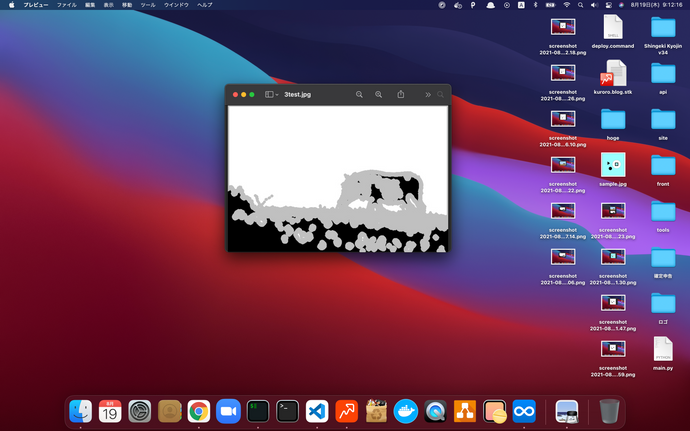The width and height of the screenshot is (690, 431).
Task: Open the ファイル menu
Action: [66, 5]
